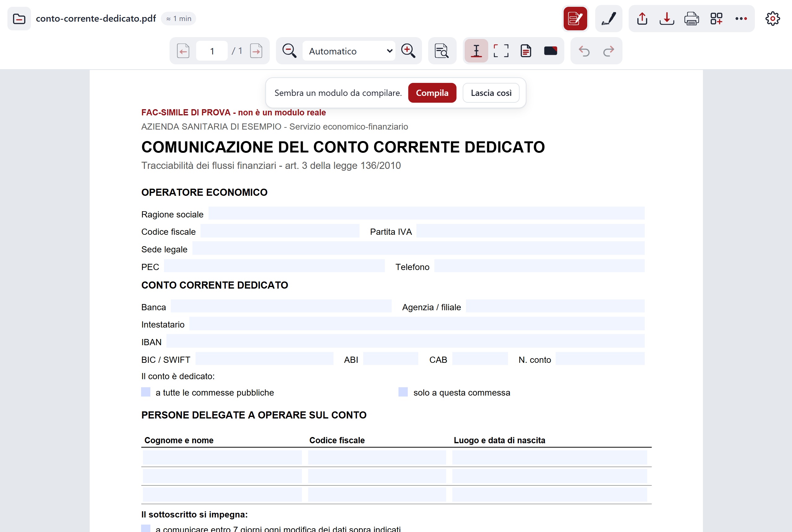Click the share/upload icon
This screenshot has height=532, width=792.
click(x=642, y=19)
